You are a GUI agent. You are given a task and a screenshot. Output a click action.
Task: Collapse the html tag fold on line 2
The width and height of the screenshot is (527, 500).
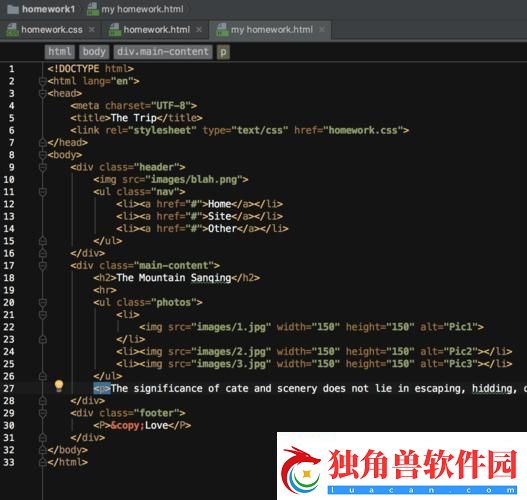[42, 81]
